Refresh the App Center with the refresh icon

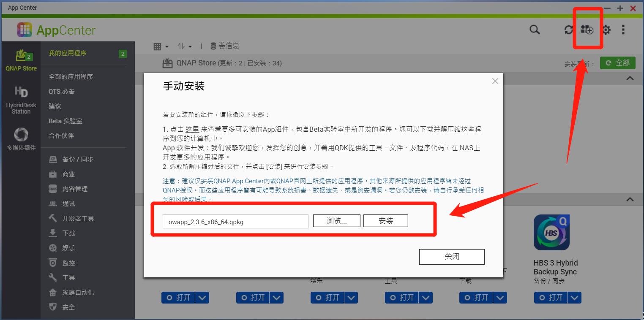[x=568, y=30]
